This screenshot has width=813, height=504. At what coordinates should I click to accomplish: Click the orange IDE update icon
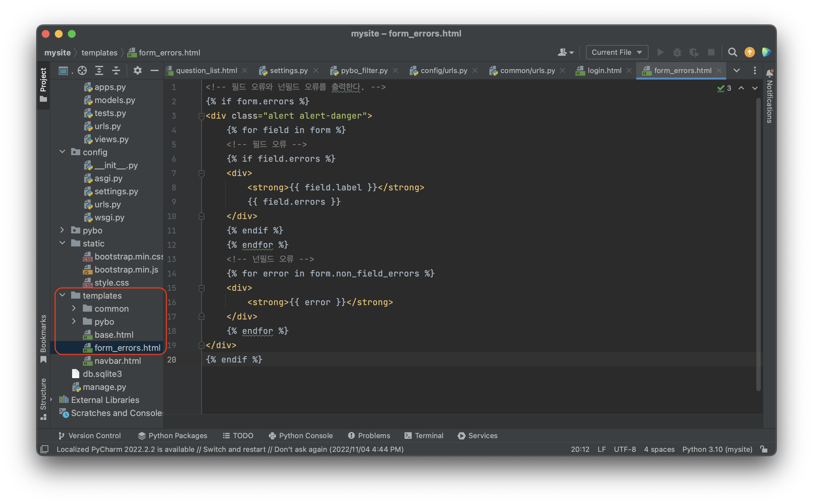[x=749, y=52]
